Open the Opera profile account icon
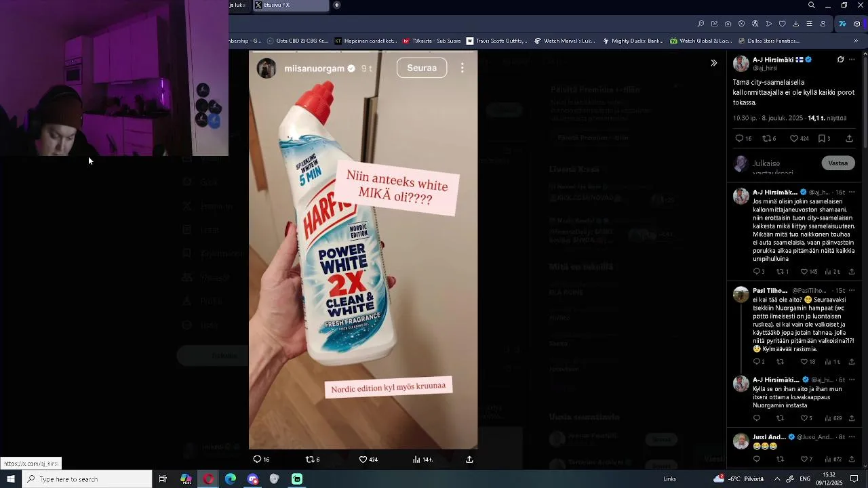Screen dimensions: 868x488 point(823,24)
